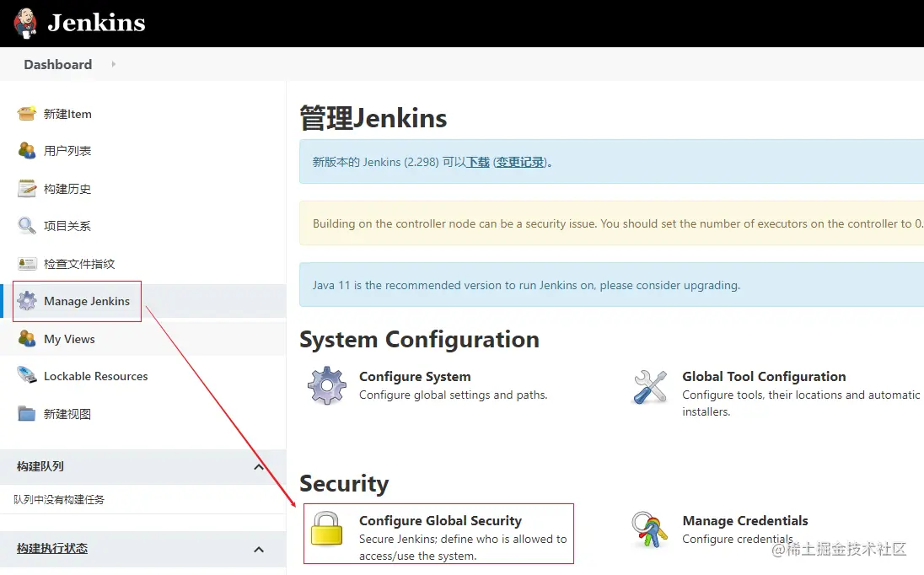This screenshot has width=924, height=575.
Task: Open 新建Item menu entry
Action: [x=67, y=114]
